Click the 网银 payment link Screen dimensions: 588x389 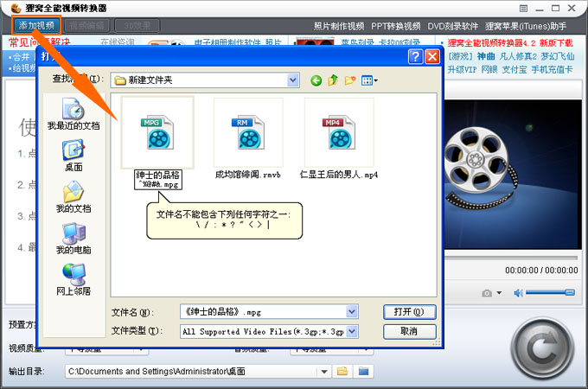click(x=489, y=70)
